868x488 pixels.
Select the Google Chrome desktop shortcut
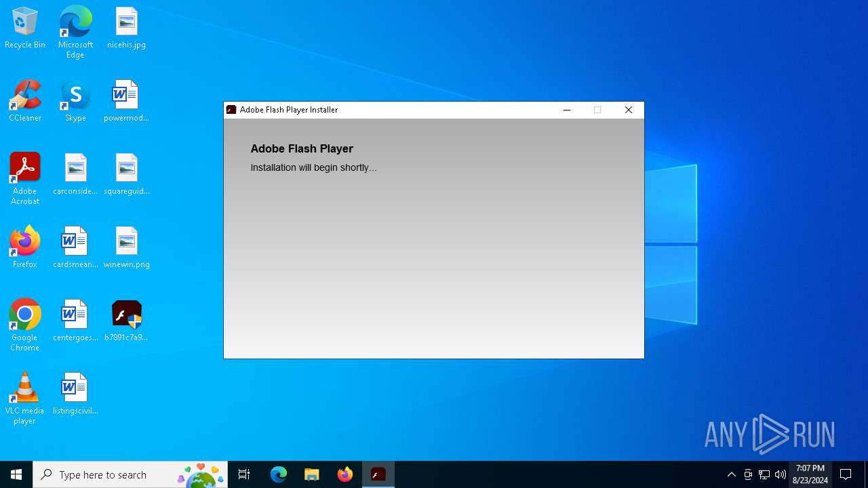point(25,325)
